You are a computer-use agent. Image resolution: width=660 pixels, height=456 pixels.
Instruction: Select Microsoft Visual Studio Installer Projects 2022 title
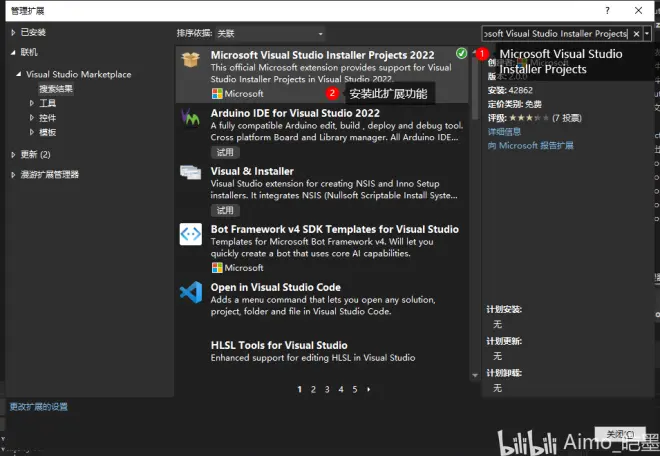tap(322, 55)
